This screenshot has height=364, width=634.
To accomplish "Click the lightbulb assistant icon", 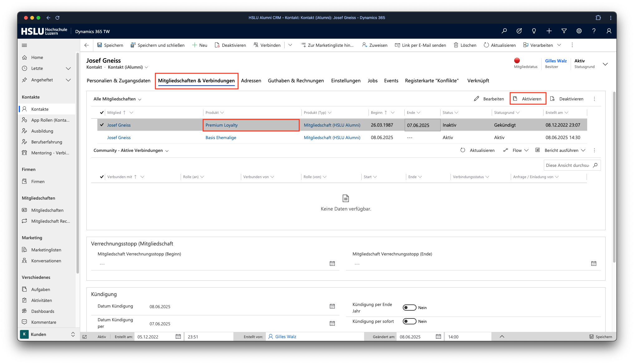I will coord(534,31).
